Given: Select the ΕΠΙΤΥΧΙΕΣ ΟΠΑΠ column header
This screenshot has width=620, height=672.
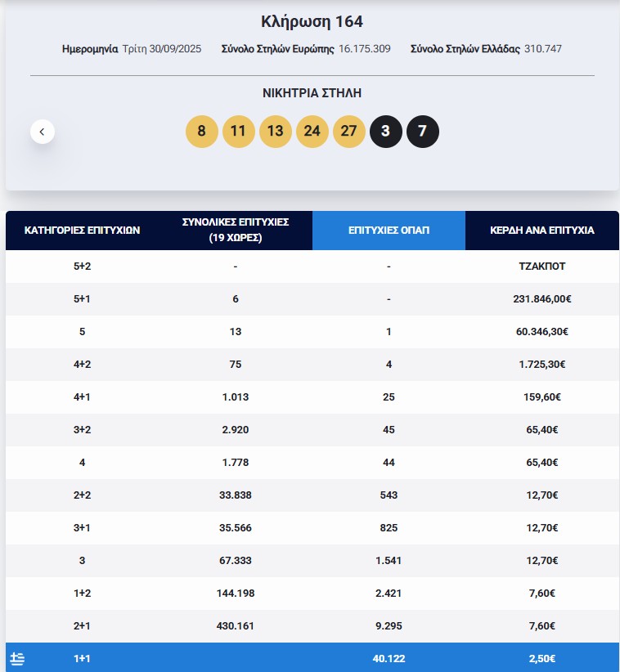Looking at the screenshot, I should click(x=389, y=231).
